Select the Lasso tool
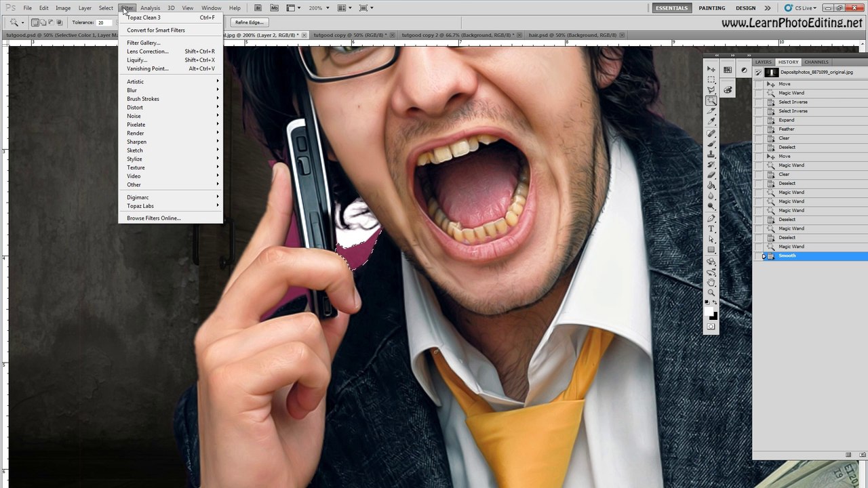 tap(711, 89)
